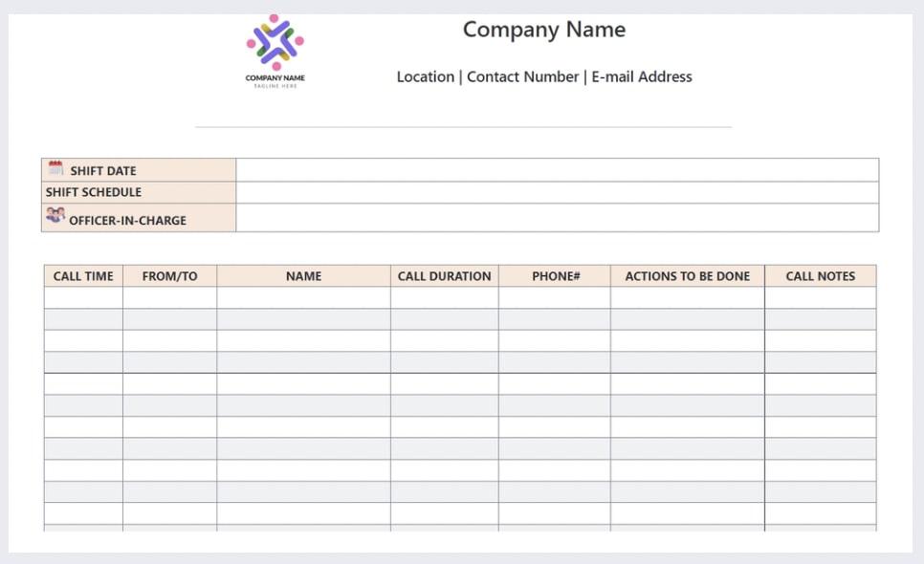Click the Shift Date input field
Viewport: 924px width, 564px height.
click(x=557, y=170)
